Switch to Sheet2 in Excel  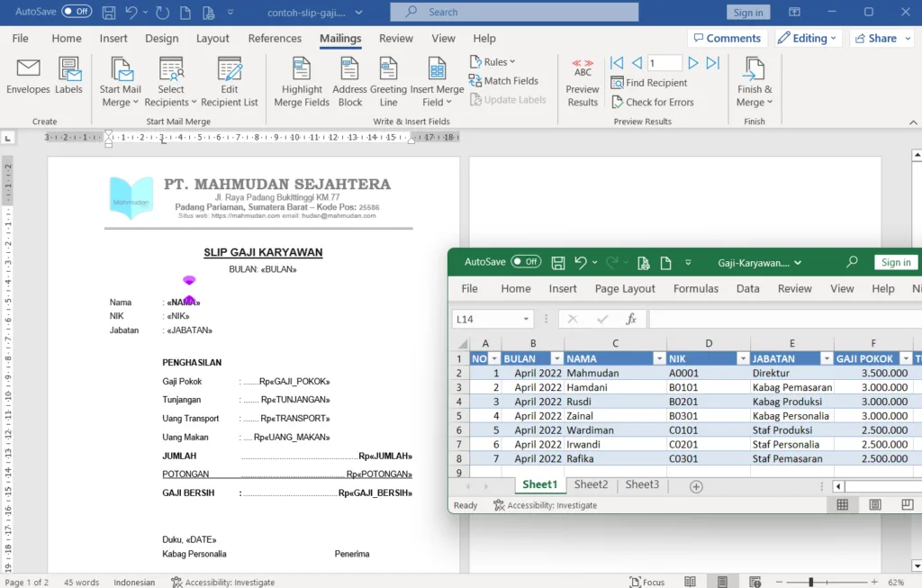tap(591, 484)
